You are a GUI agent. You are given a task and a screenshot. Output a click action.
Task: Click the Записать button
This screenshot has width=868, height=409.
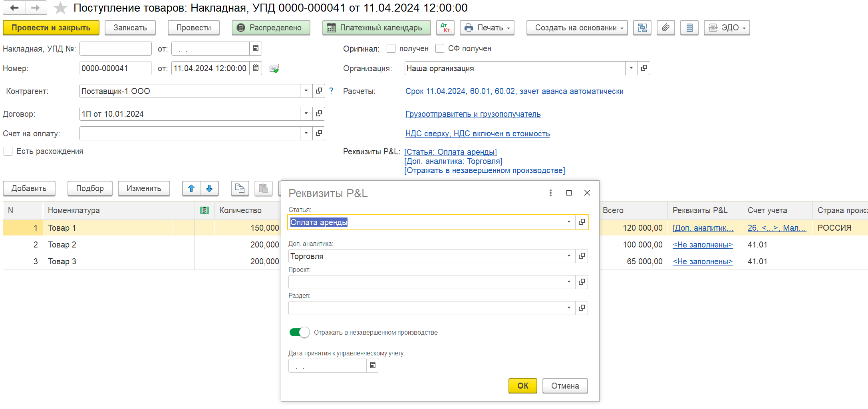coord(130,28)
